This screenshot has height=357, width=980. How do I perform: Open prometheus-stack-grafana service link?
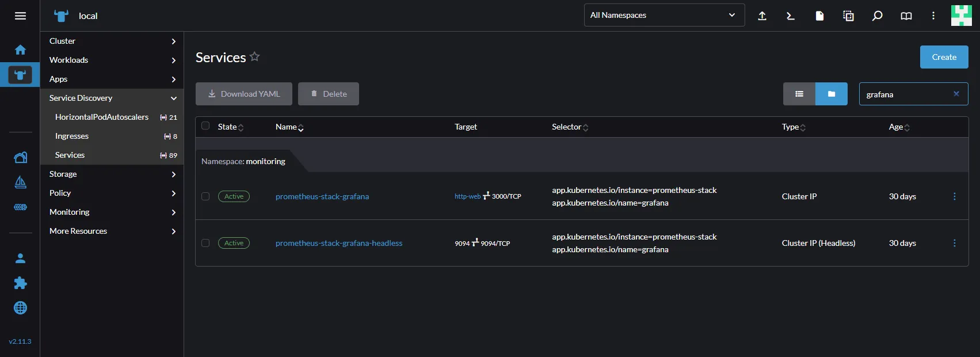(x=322, y=196)
